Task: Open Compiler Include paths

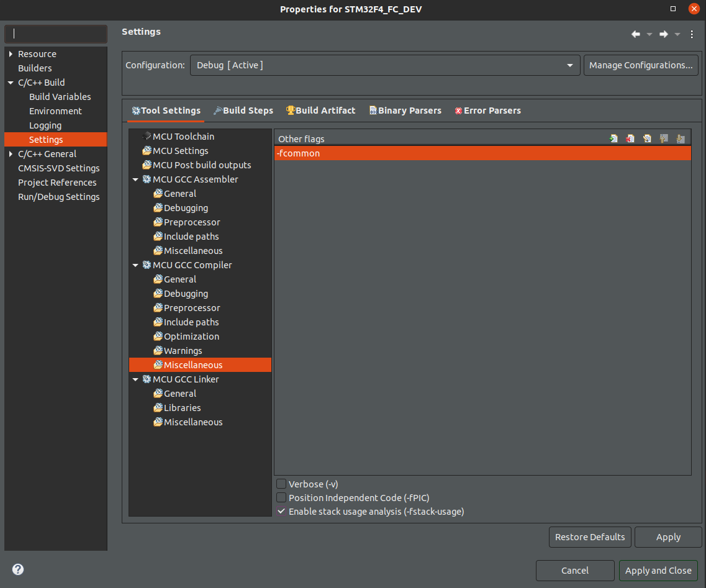Action: 186,322
